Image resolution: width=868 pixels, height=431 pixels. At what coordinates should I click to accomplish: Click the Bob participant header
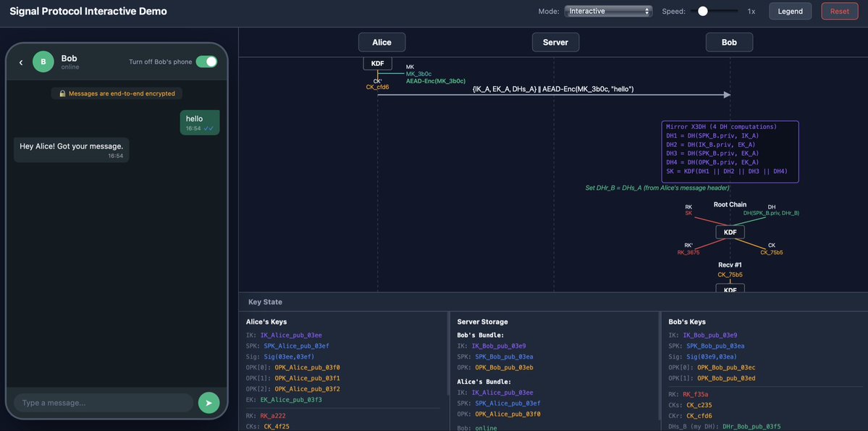point(729,42)
